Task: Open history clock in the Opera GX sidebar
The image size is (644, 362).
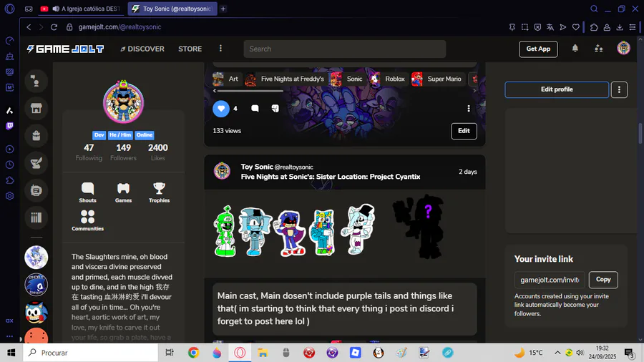Action: pyautogui.click(x=9, y=165)
